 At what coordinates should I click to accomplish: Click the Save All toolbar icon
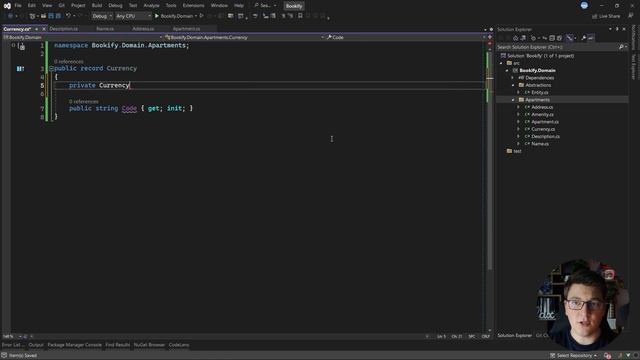click(58, 16)
